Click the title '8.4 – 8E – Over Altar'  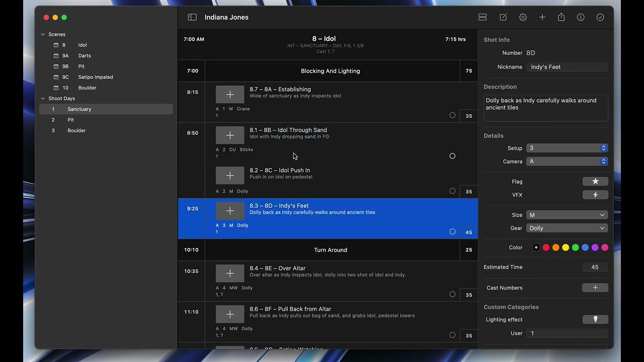(x=278, y=268)
